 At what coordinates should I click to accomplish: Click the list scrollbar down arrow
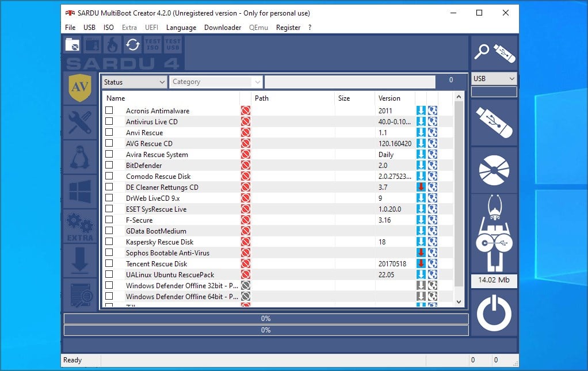click(x=459, y=301)
